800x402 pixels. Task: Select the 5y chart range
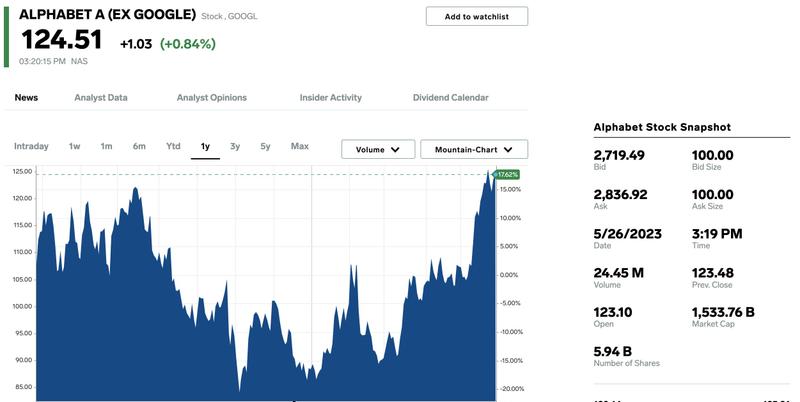(265, 146)
